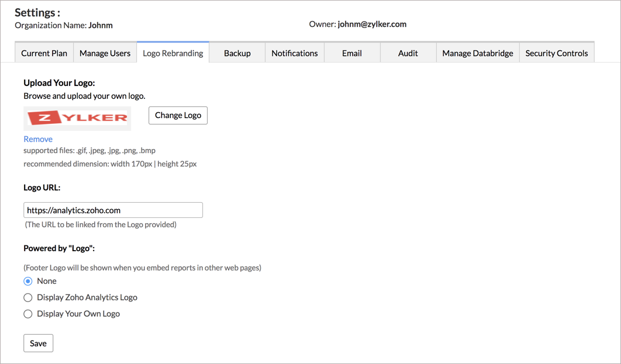Click the Change Logo button
Image resolution: width=621 pixels, height=364 pixels.
coord(178,115)
